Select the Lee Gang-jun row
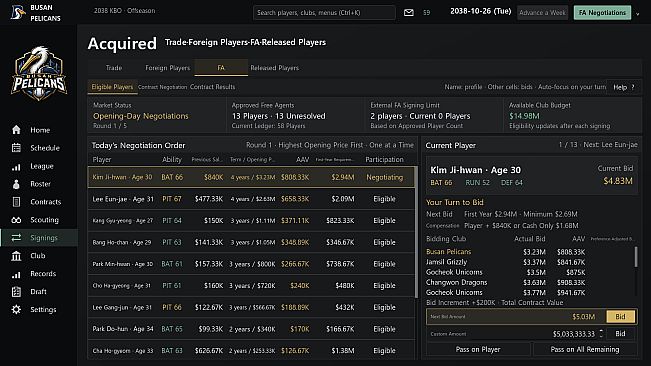Viewport: 651px width, 366px height. click(x=251, y=307)
